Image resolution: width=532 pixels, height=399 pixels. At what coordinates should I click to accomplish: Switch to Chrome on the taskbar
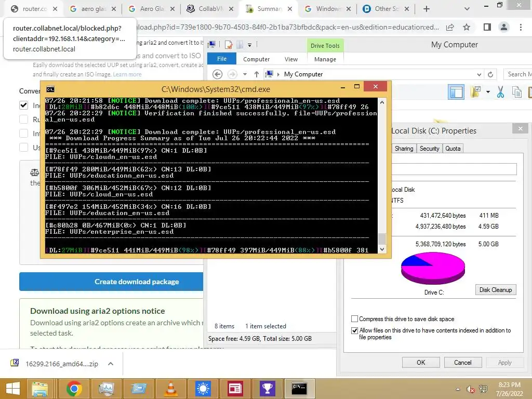(x=74, y=389)
